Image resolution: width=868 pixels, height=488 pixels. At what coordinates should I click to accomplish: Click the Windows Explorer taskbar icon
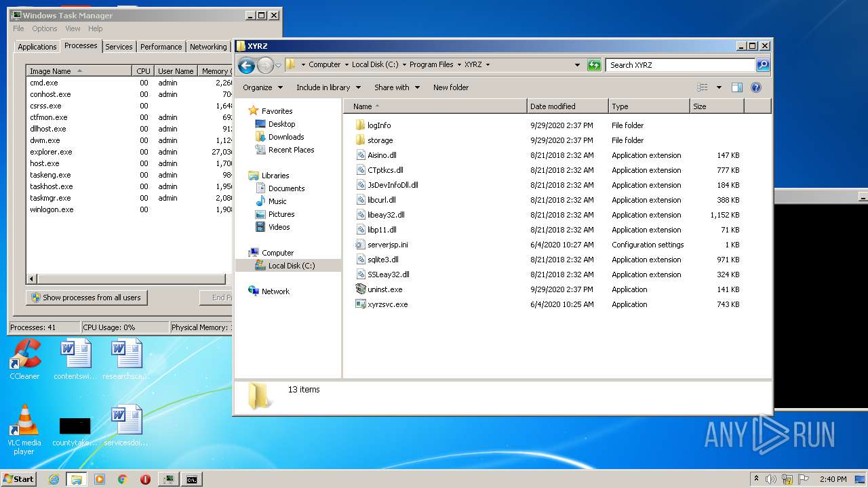(77, 479)
